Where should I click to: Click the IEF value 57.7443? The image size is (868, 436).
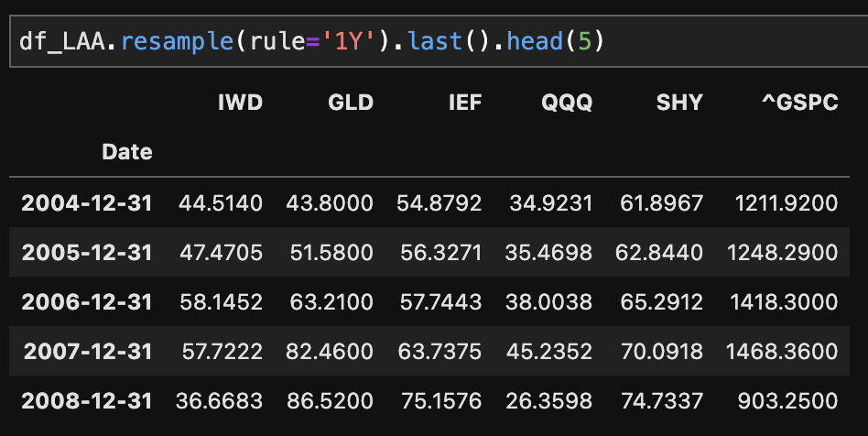pos(440,302)
